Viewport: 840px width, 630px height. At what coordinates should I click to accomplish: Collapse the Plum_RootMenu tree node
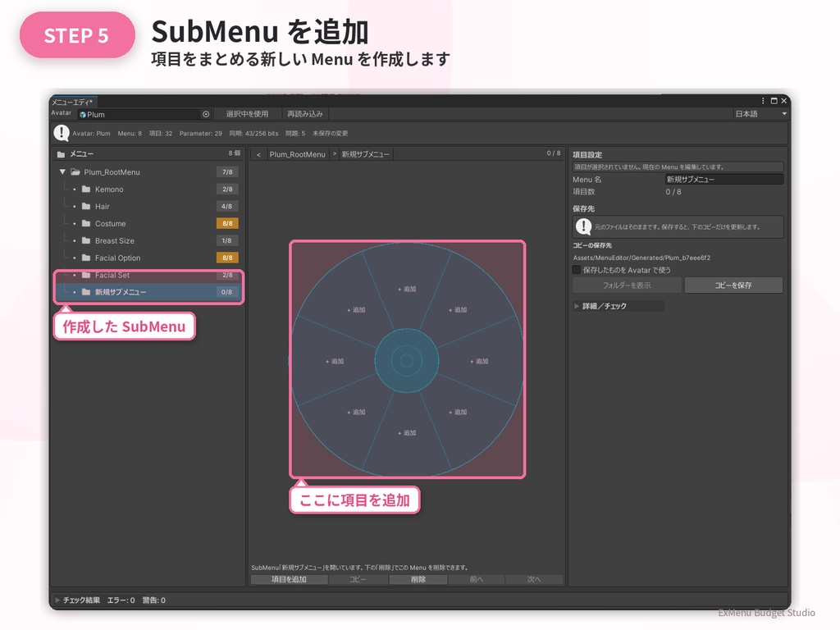coord(62,172)
